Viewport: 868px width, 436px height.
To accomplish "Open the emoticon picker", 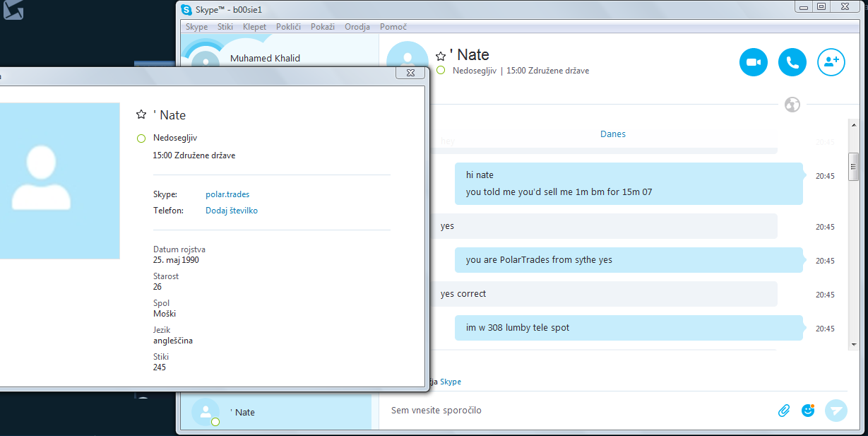I will (x=808, y=410).
